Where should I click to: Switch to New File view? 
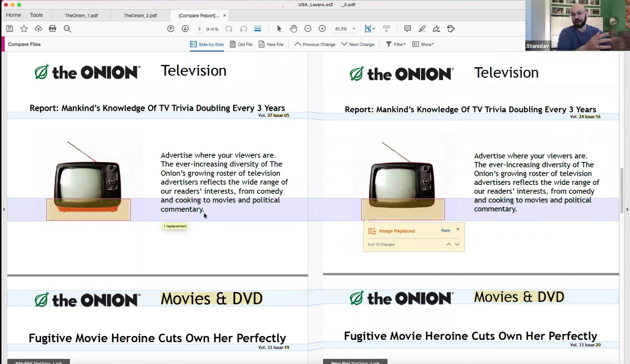tap(271, 44)
